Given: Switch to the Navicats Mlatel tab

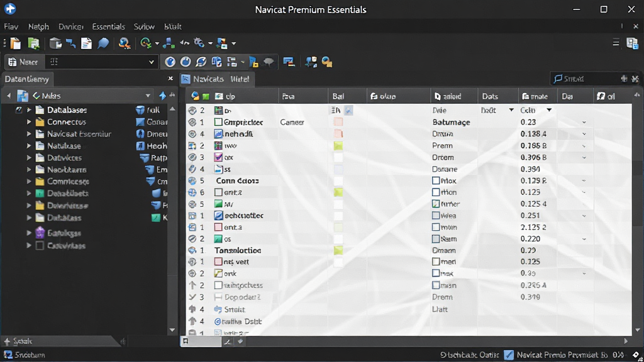Looking at the screenshot, I should point(216,79).
